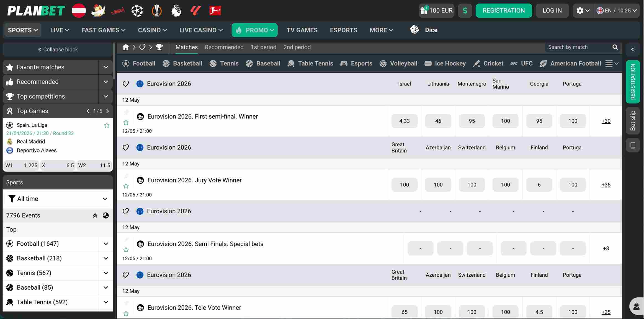Show the next Top Games card
Viewport: 644px width, 319px height.
pos(108,111)
